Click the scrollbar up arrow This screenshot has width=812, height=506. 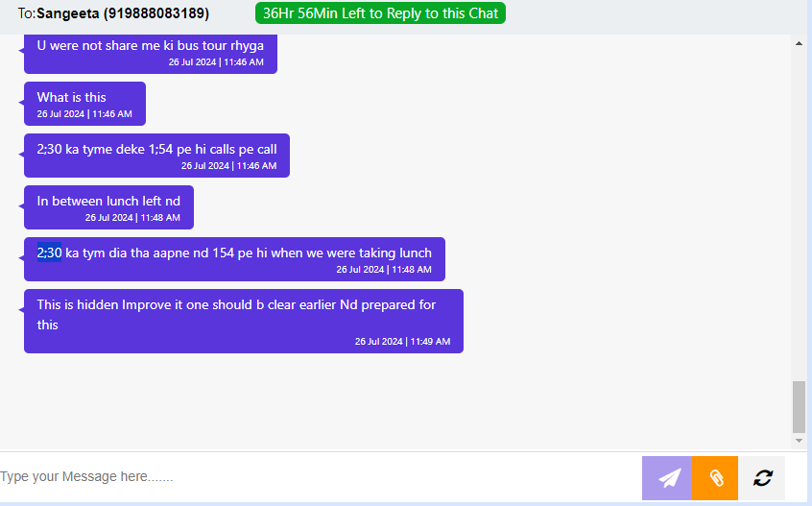coord(799,43)
